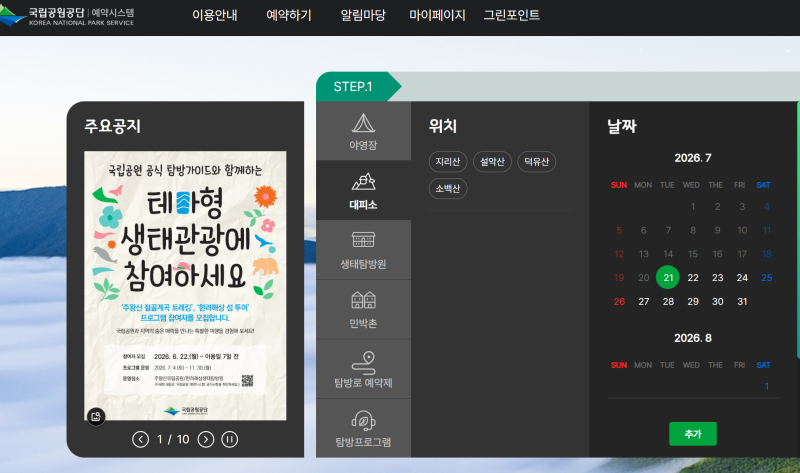Select Saturday July 25 on calendar
Viewport: 800px width, 473px height.
coord(767,278)
